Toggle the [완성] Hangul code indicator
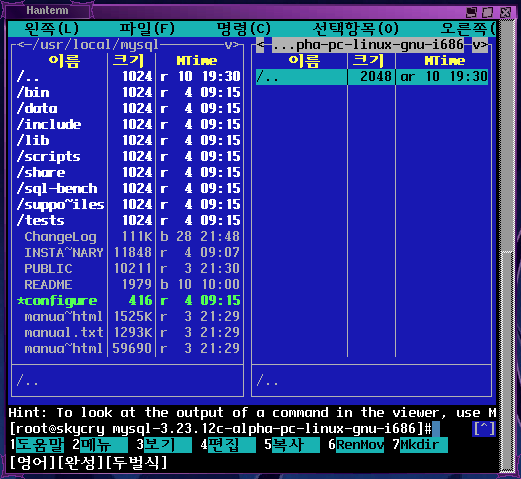 tap(81, 463)
